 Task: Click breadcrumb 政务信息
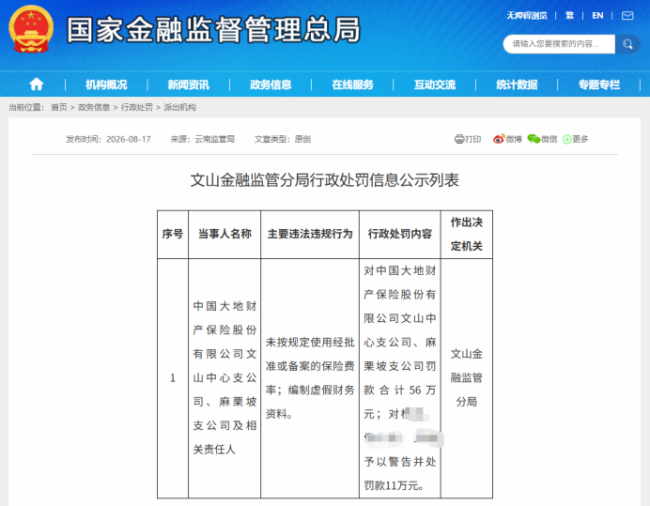click(94, 107)
